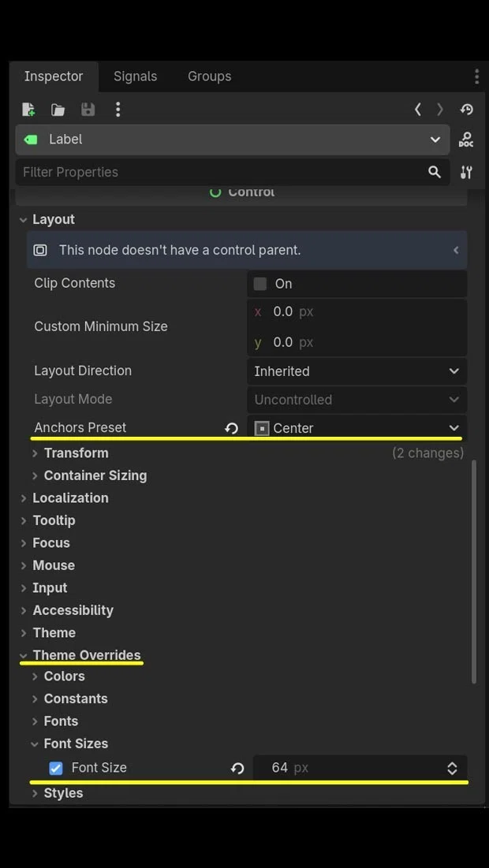This screenshot has width=489, height=868.
Task: Expand the Localization section
Action: click(x=70, y=497)
